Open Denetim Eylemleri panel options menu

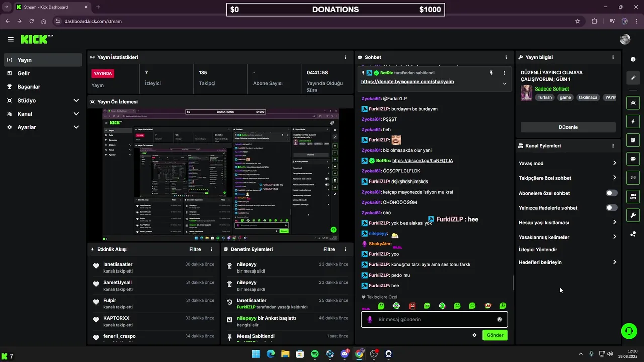pyautogui.click(x=345, y=249)
